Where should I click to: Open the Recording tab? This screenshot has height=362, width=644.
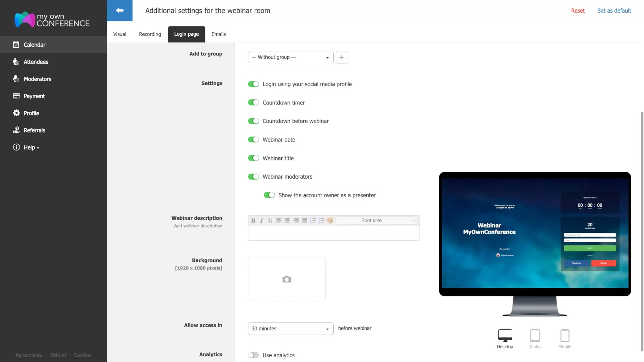[x=150, y=34]
